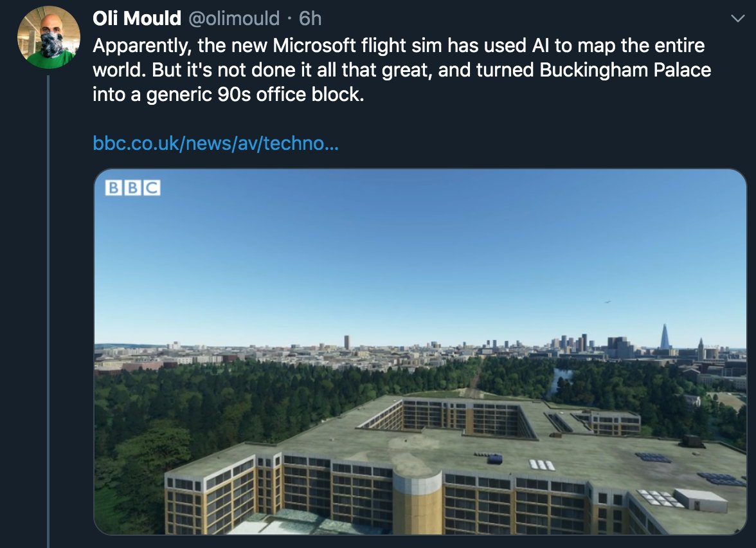Expand the tweet options chevron
Screen dimensions: 756x548
[738, 19]
